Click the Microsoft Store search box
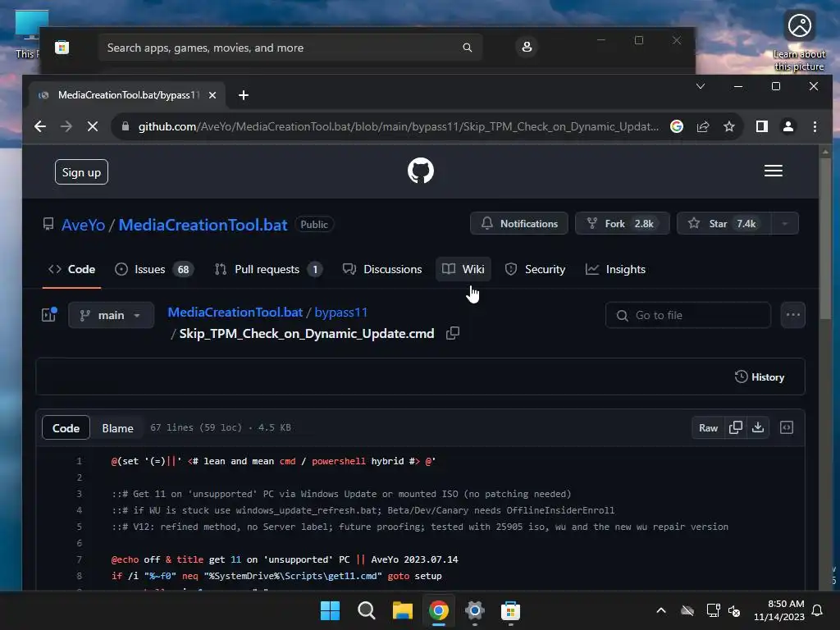Image resolution: width=840 pixels, height=630 pixels. point(290,48)
